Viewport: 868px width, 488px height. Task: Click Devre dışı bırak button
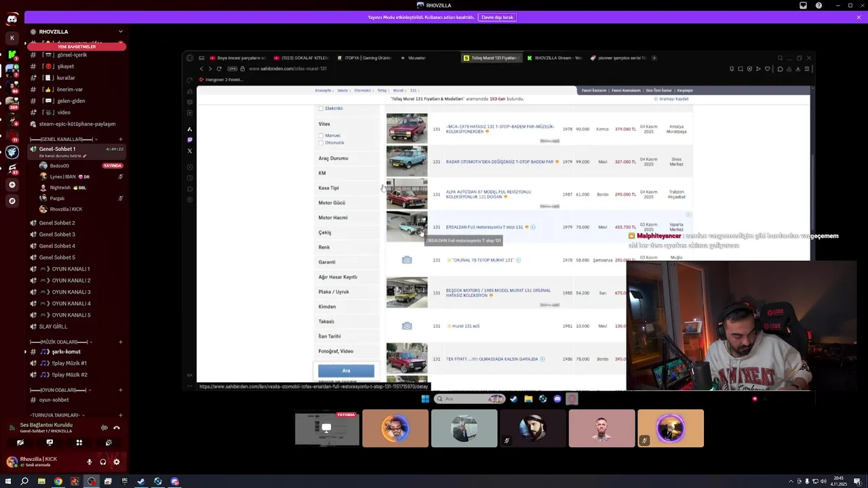497,17
